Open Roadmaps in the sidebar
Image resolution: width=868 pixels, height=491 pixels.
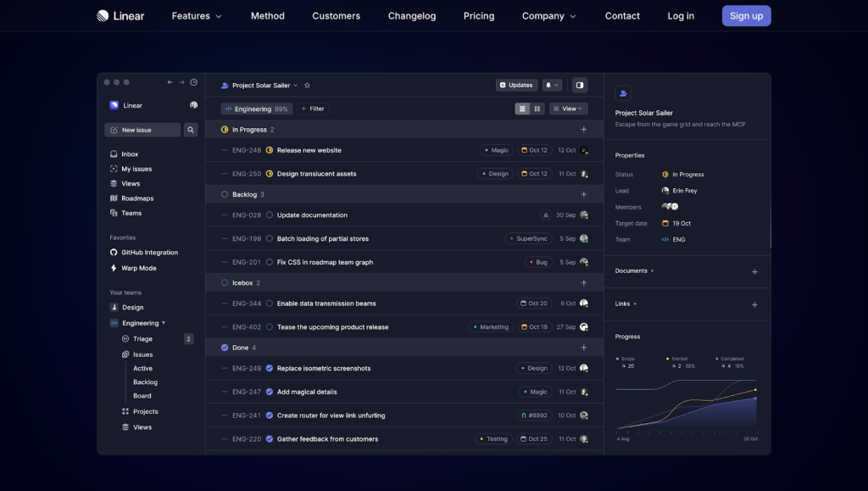(137, 198)
